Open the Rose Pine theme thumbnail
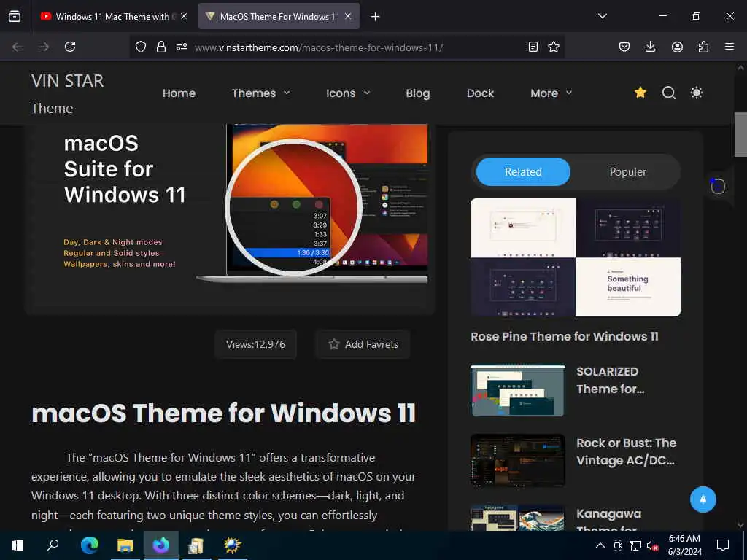This screenshot has height=560, width=747. [x=576, y=257]
